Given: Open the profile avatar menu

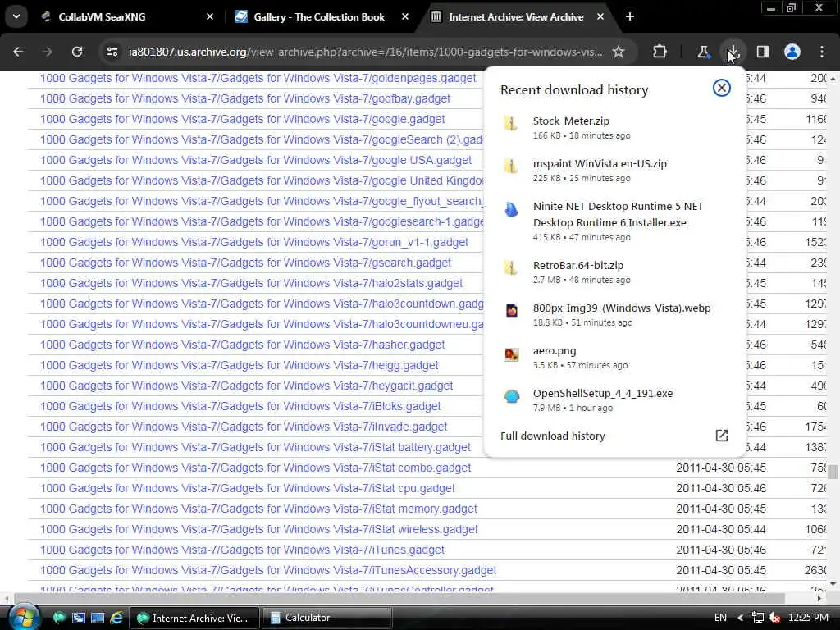Looking at the screenshot, I should (x=792, y=52).
